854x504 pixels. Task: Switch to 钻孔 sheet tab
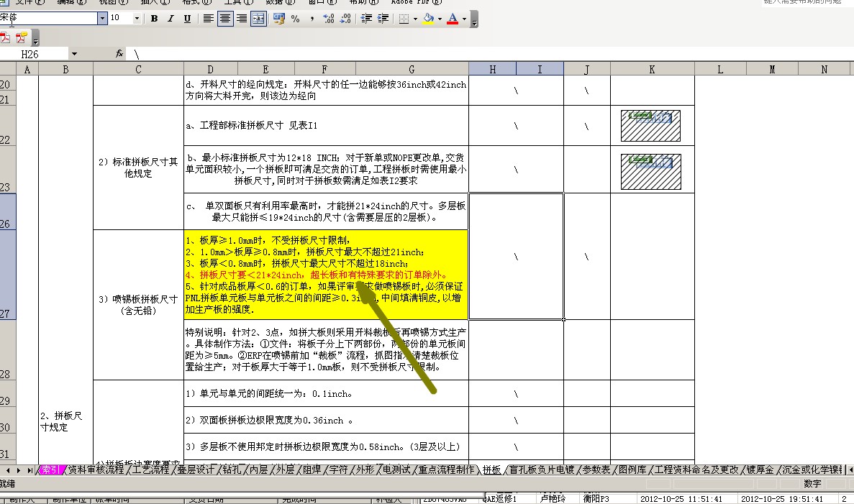pyautogui.click(x=232, y=469)
